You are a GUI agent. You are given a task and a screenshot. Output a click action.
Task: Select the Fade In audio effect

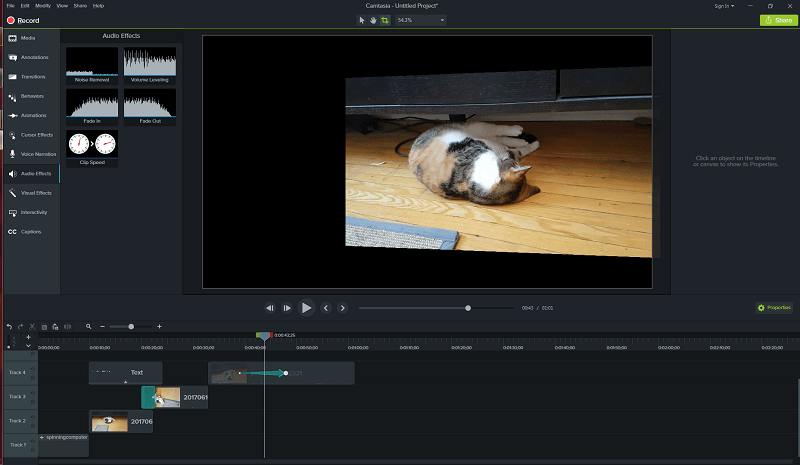click(92, 107)
